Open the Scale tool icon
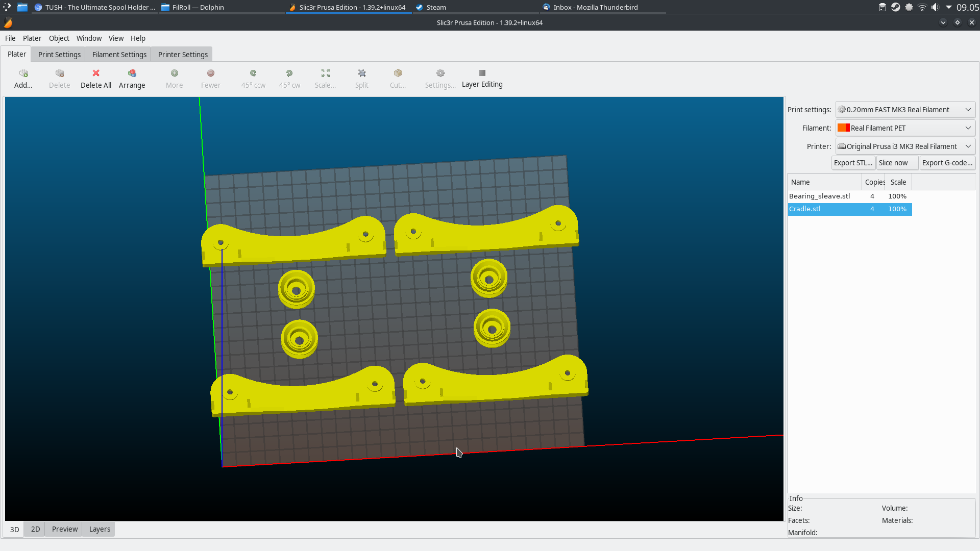980x551 pixels. point(326,73)
